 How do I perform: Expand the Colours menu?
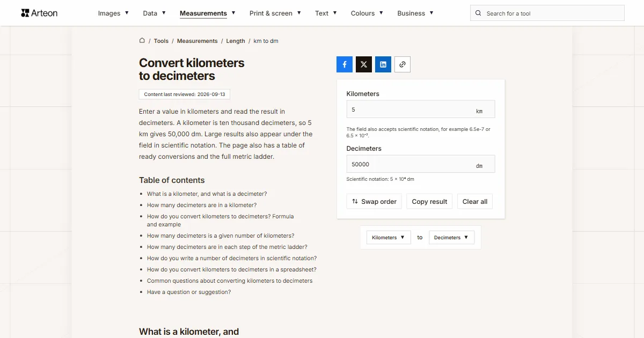pyautogui.click(x=367, y=13)
